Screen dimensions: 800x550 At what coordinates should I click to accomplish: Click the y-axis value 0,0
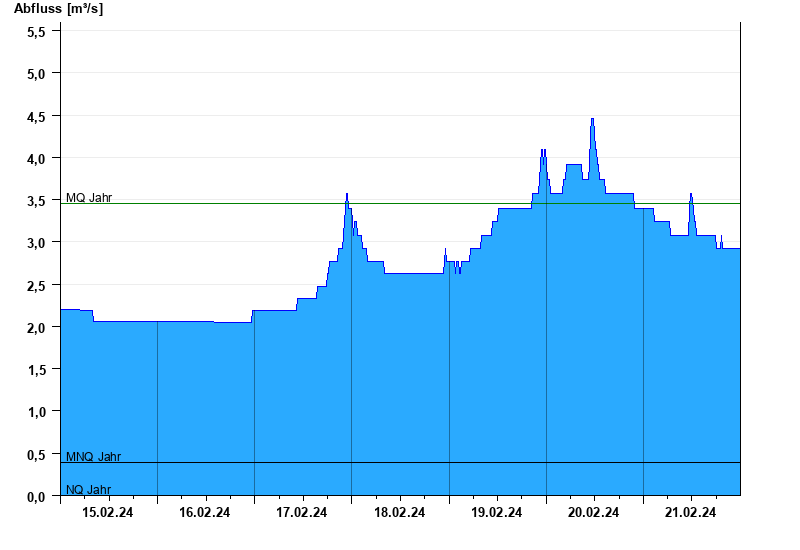coord(36,497)
